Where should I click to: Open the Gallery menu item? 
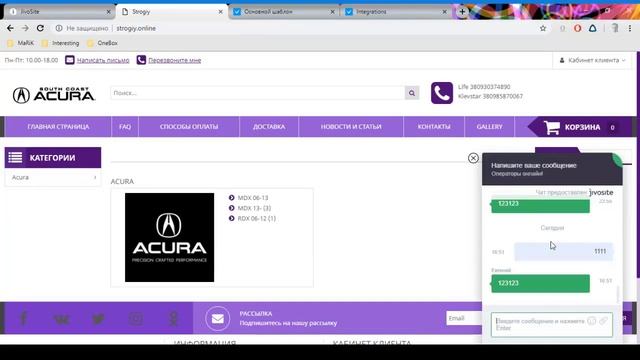pyautogui.click(x=489, y=127)
